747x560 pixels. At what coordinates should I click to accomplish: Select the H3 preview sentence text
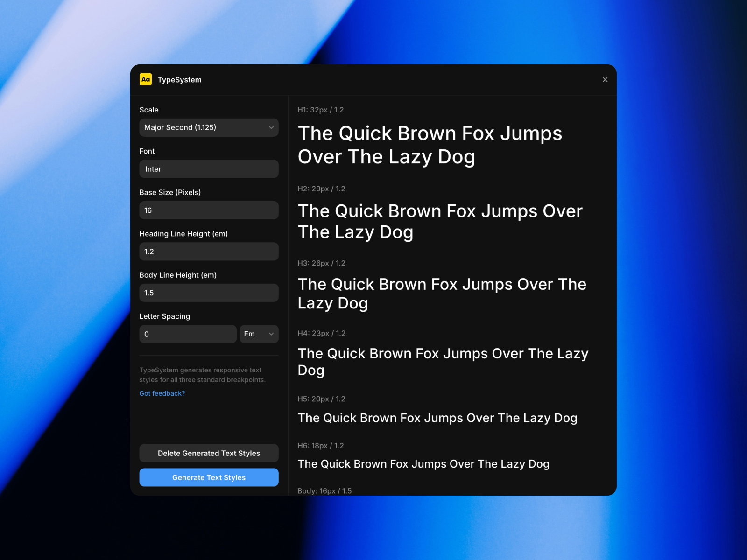[442, 294]
